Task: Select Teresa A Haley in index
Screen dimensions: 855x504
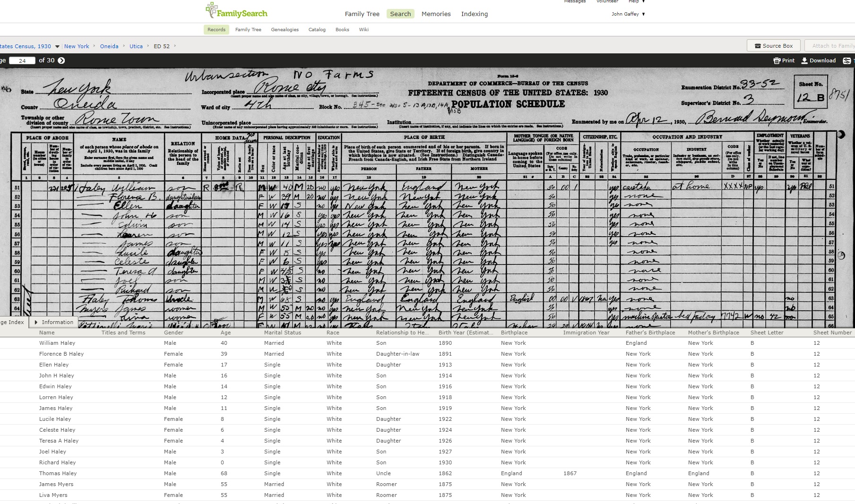Action: 59,441
